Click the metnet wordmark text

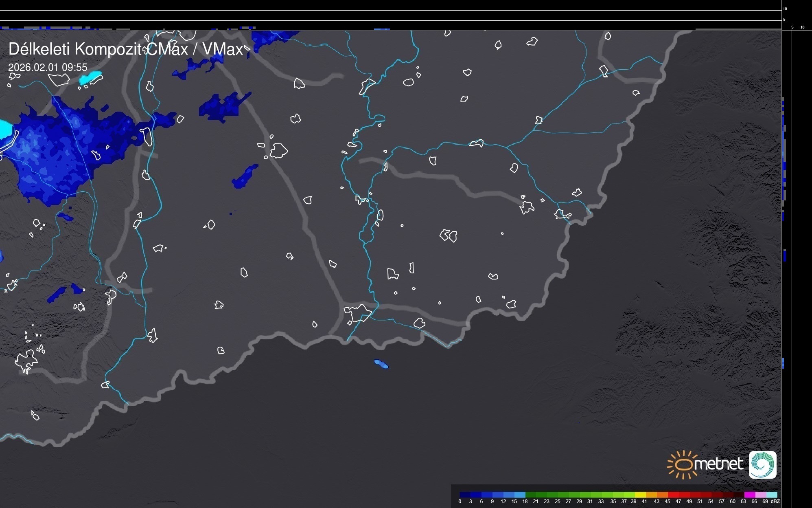click(718, 464)
